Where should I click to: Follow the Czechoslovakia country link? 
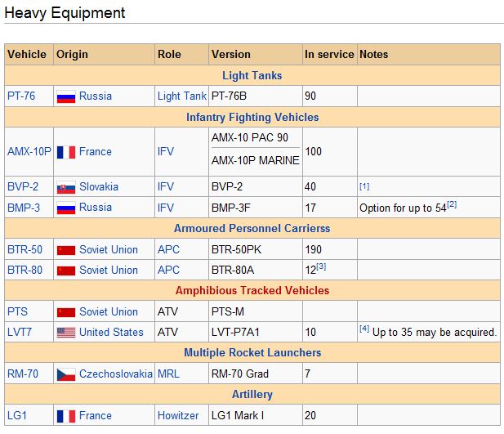[x=116, y=374]
